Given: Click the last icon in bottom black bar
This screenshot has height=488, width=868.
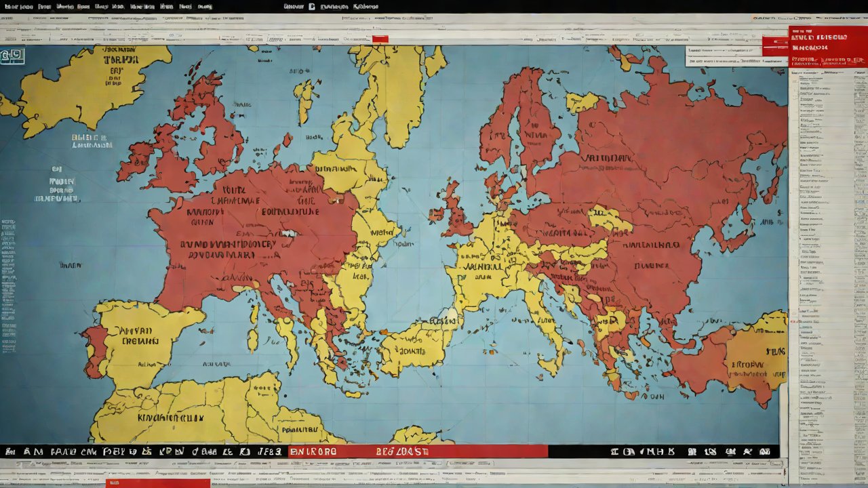Looking at the screenshot, I should pos(766,451).
